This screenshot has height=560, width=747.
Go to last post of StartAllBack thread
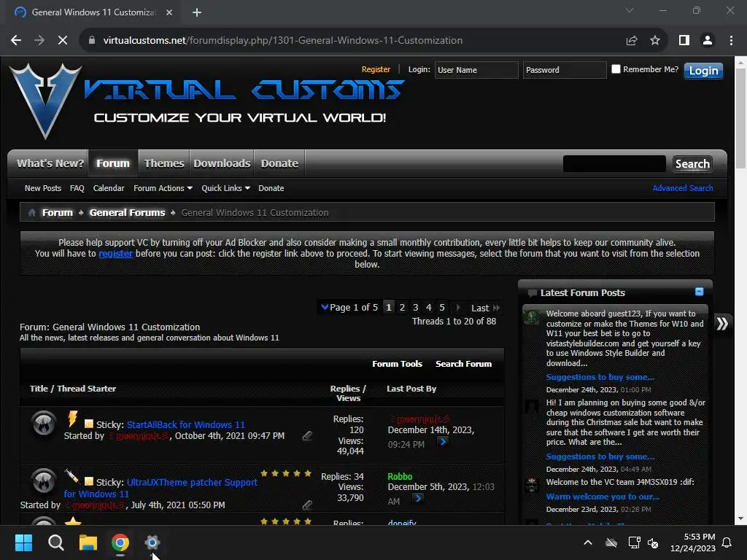(x=443, y=441)
